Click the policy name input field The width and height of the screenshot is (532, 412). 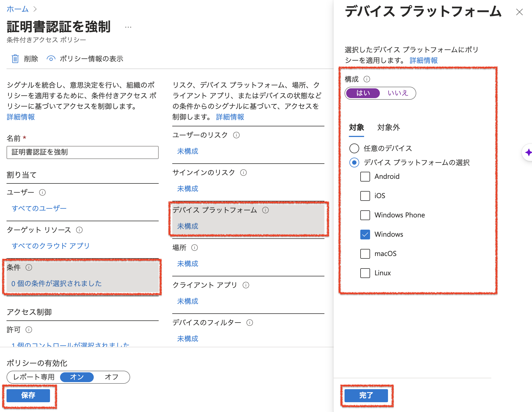[x=83, y=152]
